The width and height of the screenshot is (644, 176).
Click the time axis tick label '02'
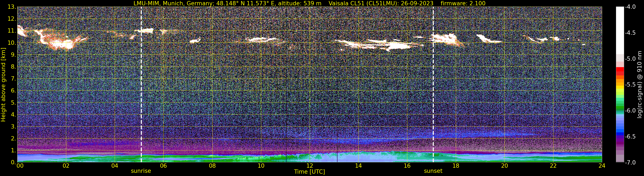point(66,166)
